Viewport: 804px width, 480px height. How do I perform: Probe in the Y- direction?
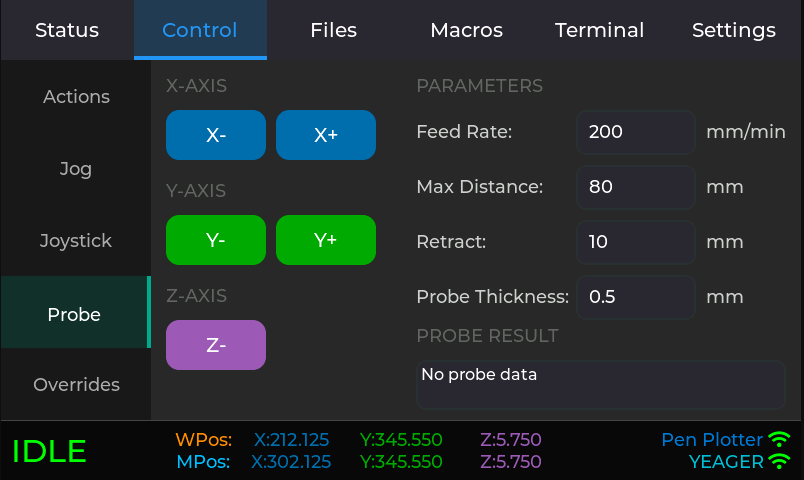(x=216, y=240)
